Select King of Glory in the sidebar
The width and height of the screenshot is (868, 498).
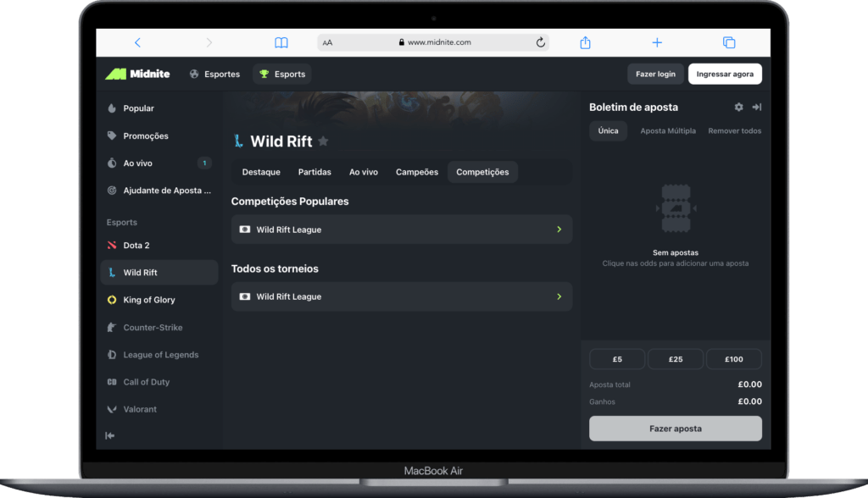[x=159, y=300]
